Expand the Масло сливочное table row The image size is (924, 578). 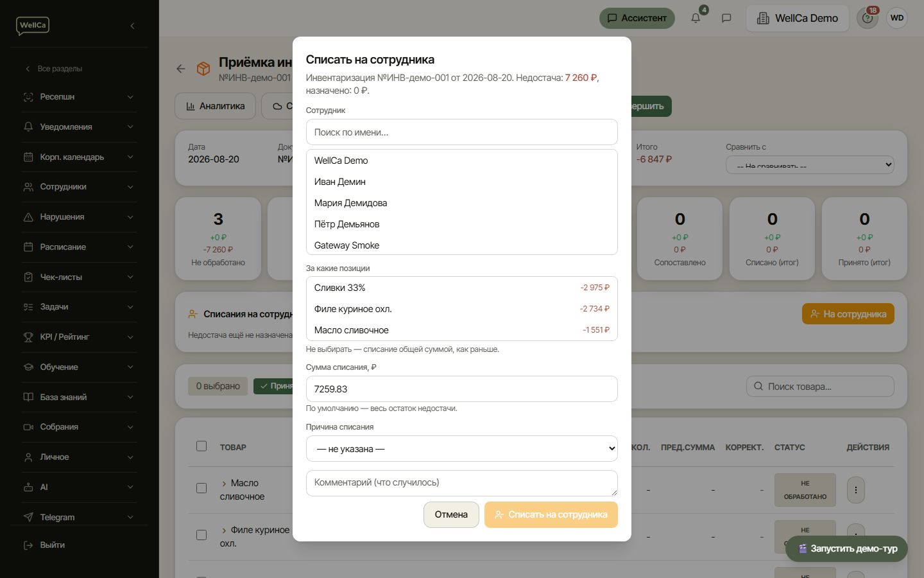(x=224, y=484)
